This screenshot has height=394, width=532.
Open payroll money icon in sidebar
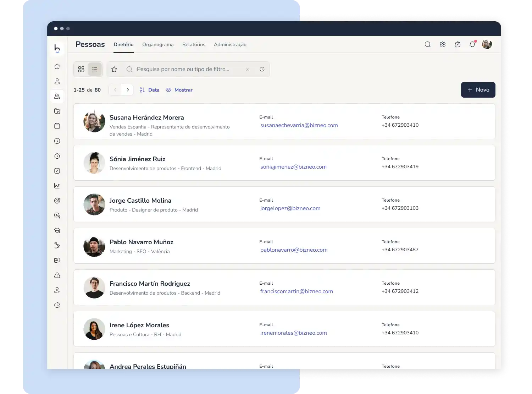click(x=57, y=260)
